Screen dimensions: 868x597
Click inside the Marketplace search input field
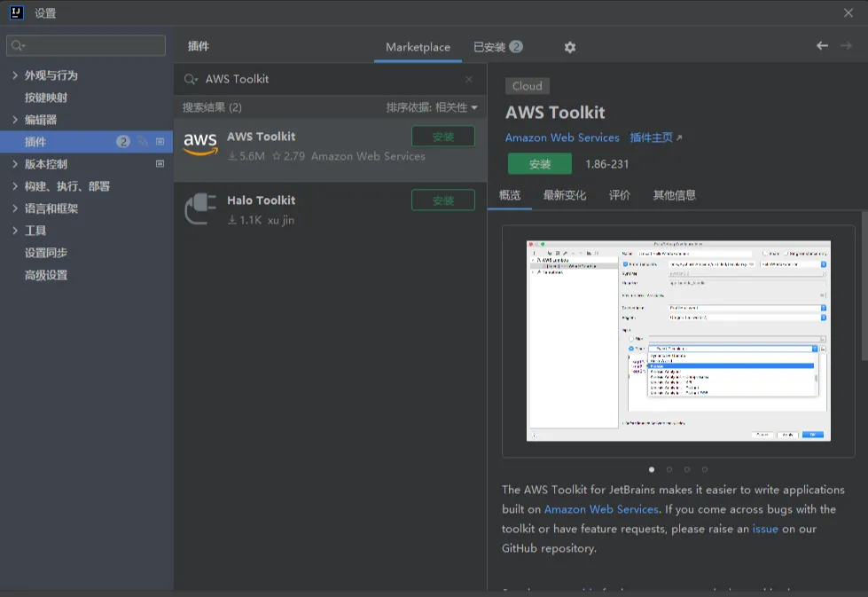coord(328,79)
